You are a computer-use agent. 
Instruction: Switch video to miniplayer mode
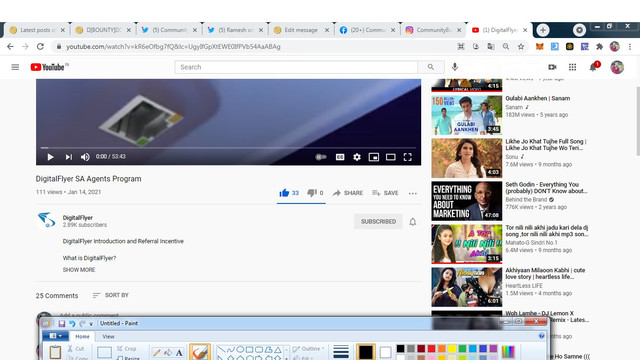coord(373,157)
